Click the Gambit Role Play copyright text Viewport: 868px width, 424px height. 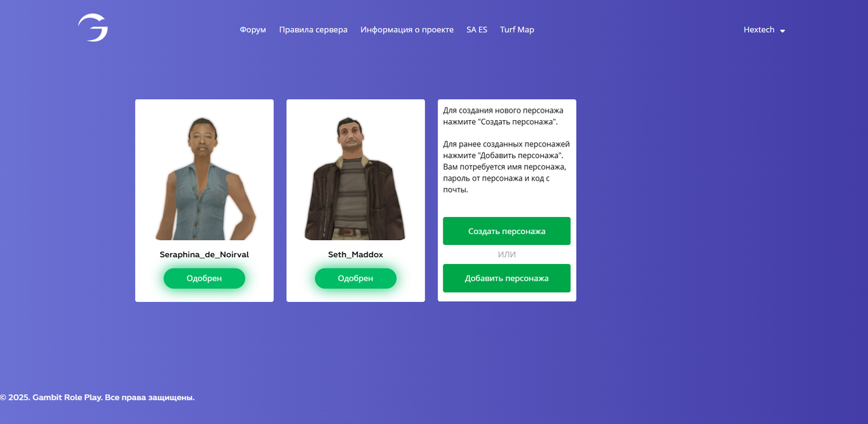point(98,398)
